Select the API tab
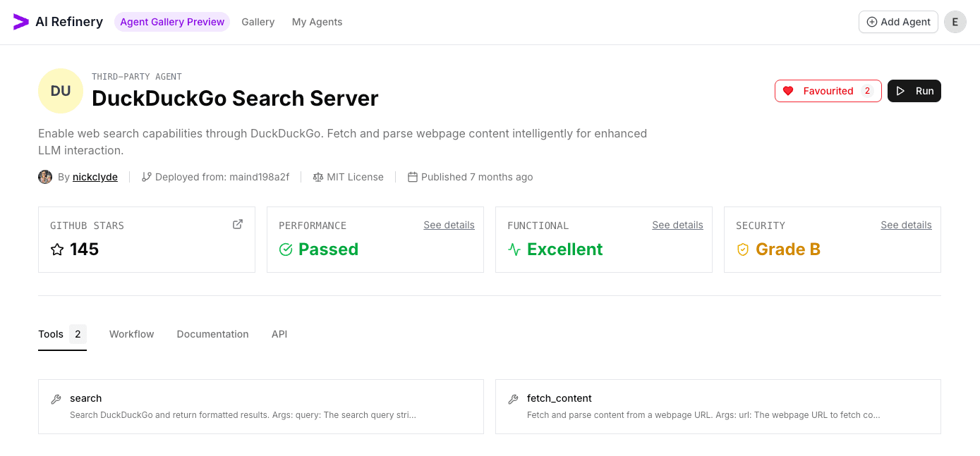The height and width of the screenshot is (456, 980). [279, 334]
